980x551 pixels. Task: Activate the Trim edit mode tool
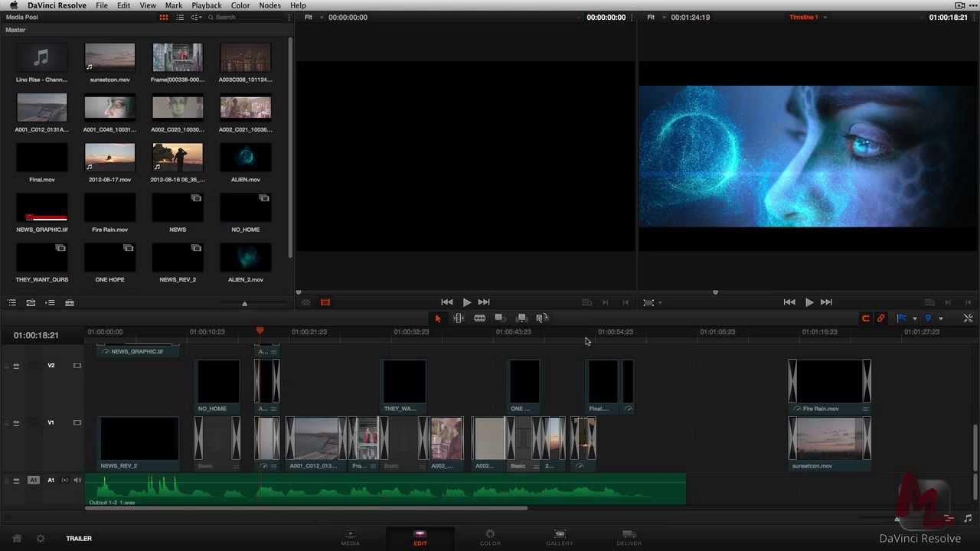pyautogui.click(x=459, y=318)
